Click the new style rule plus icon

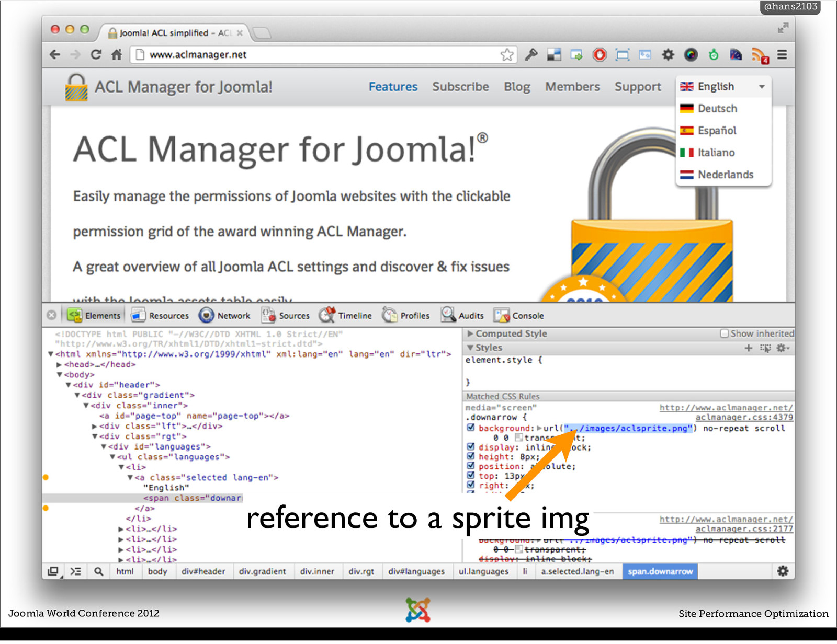(749, 348)
